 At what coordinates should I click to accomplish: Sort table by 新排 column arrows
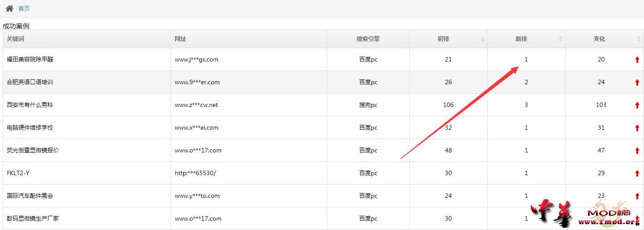pyautogui.click(x=561, y=39)
